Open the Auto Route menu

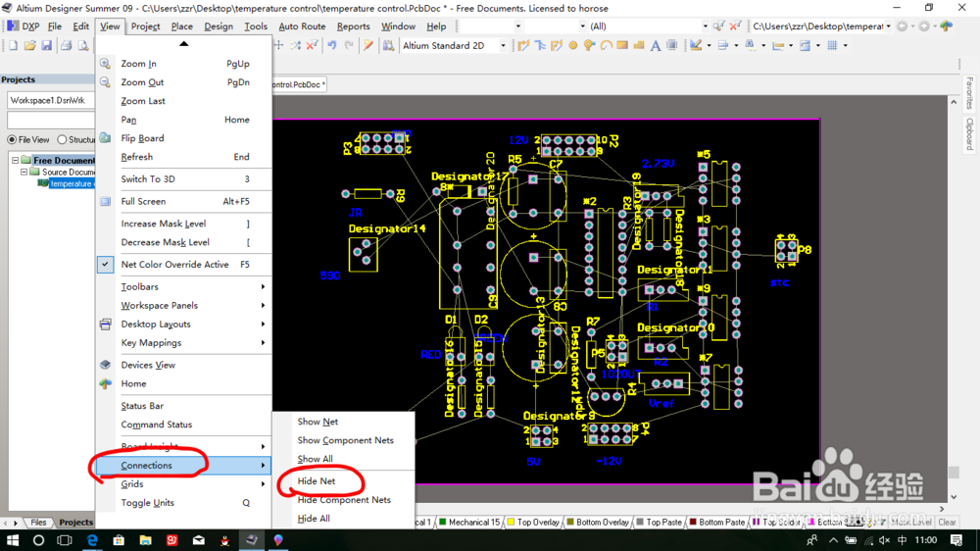302,26
